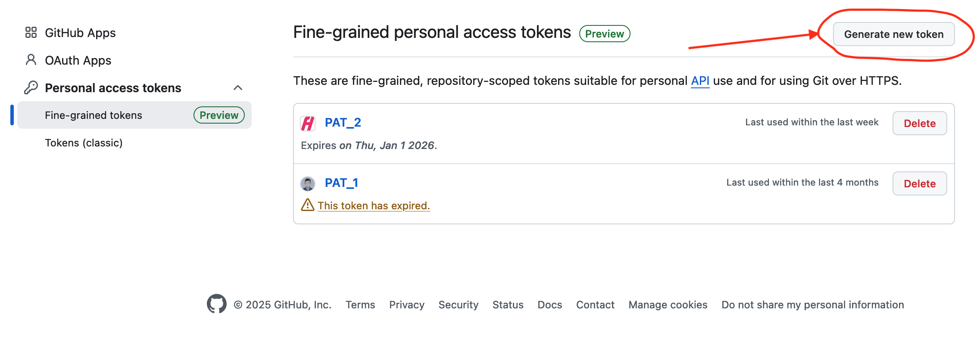This screenshot has width=980, height=354.
Task: Click Preview badge next to page title
Action: pyautogui.click(x=604, y=34)
